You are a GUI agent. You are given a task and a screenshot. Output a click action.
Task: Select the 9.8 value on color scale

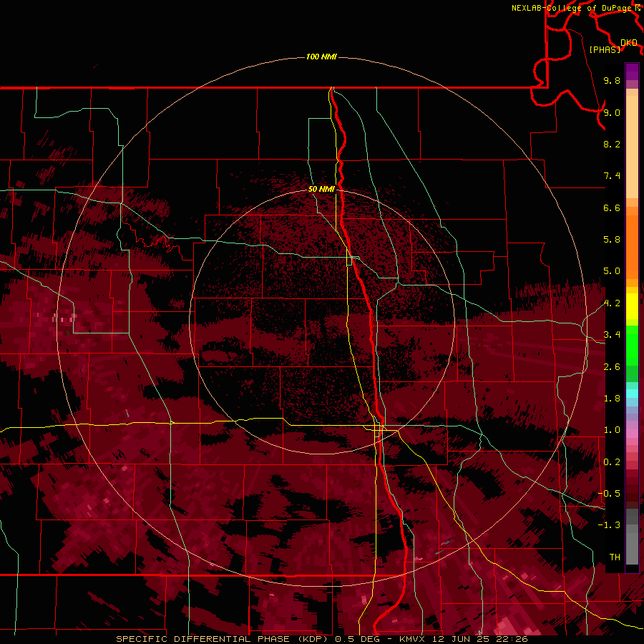(x=612, y=80)
